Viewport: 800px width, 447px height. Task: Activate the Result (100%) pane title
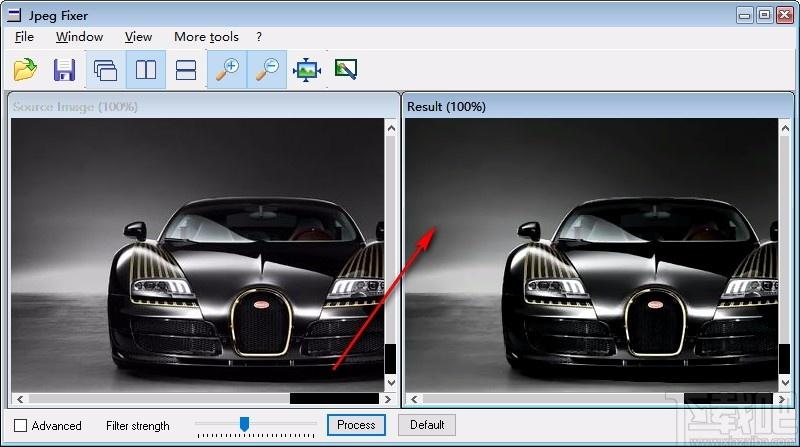tap(446, 107)
